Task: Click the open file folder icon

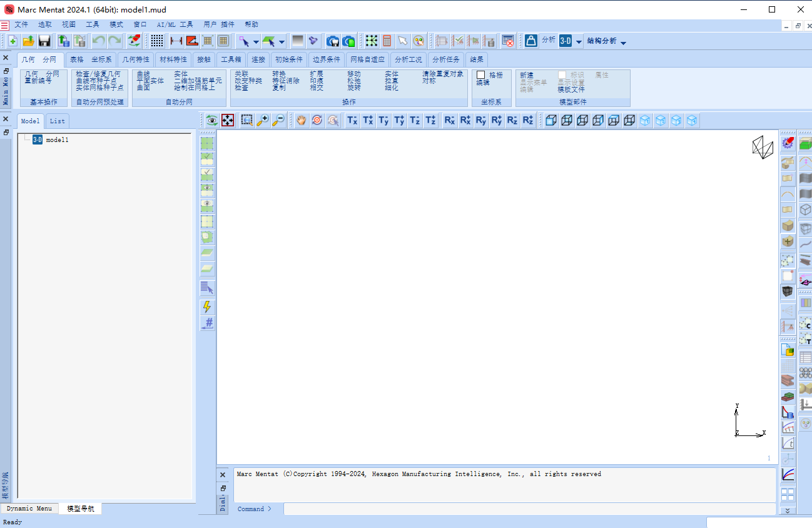Action: point(28,41)
